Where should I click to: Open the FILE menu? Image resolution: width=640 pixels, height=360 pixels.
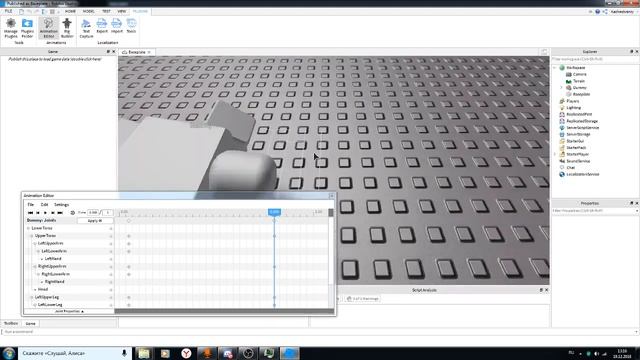[x=8, y=11]
